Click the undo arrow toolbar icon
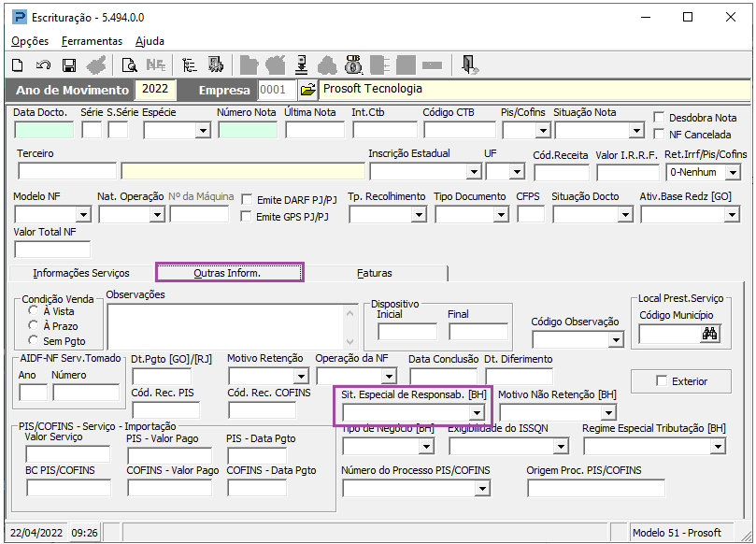 click(43, 65)
